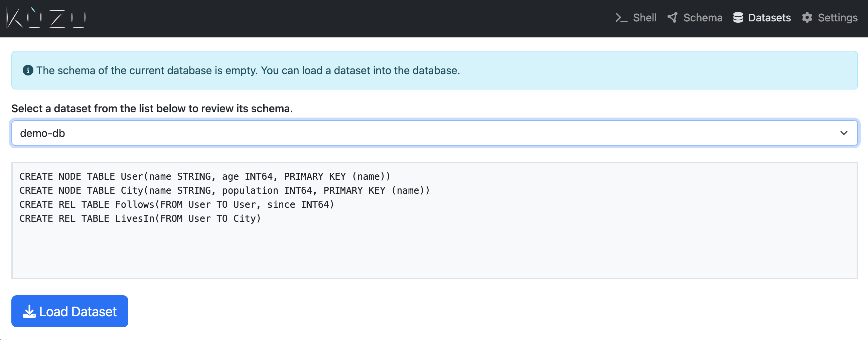Switch to the Schema tab label
The image size is (868, 340).
703,17
